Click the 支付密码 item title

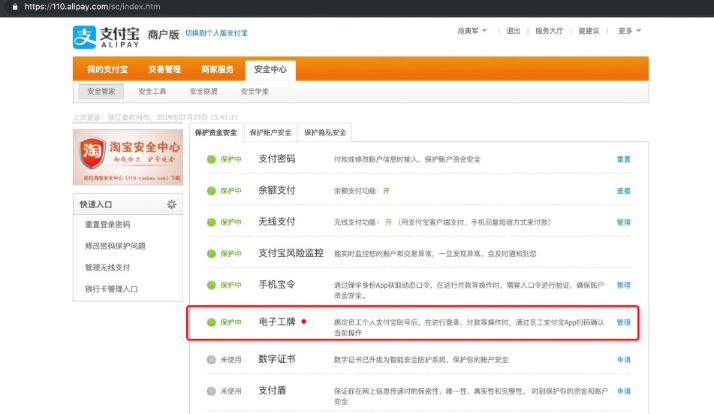(277, 158)
